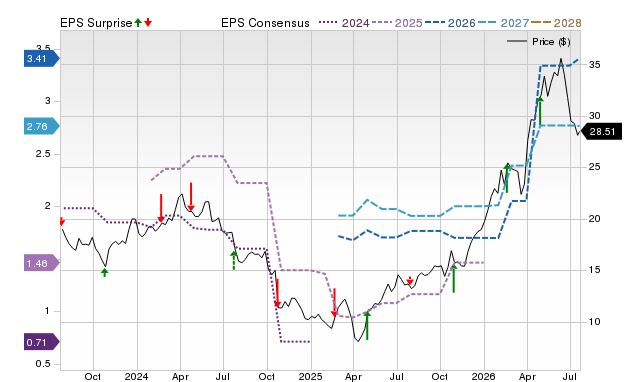Click the 2026 label on the time axis
640x382 pixels.
click(484, 376)
